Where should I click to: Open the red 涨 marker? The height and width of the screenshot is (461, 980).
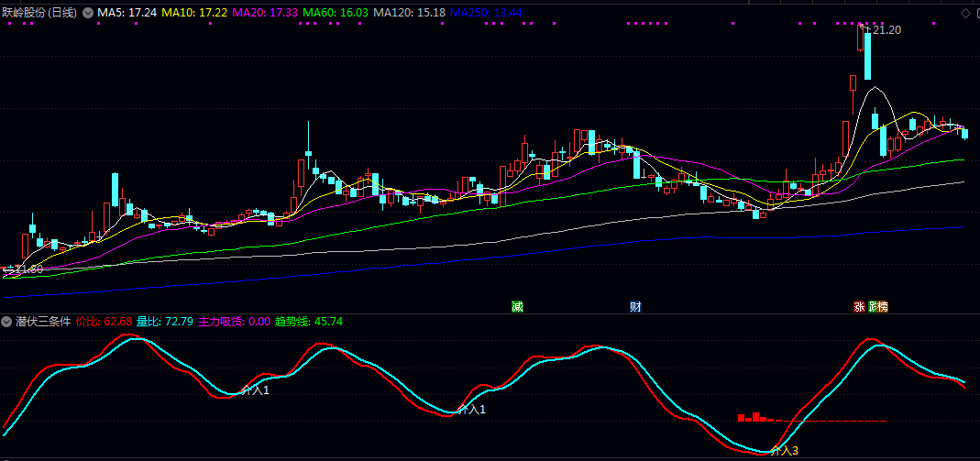pyautogui.click(x=859, y=306)
